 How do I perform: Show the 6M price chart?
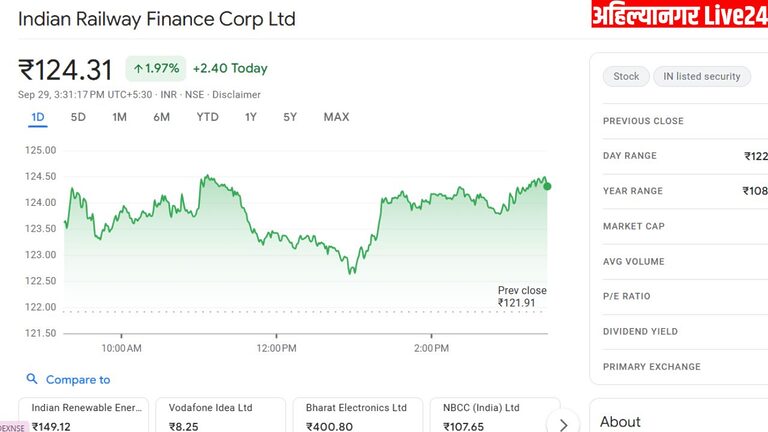[x=161, y=117]
